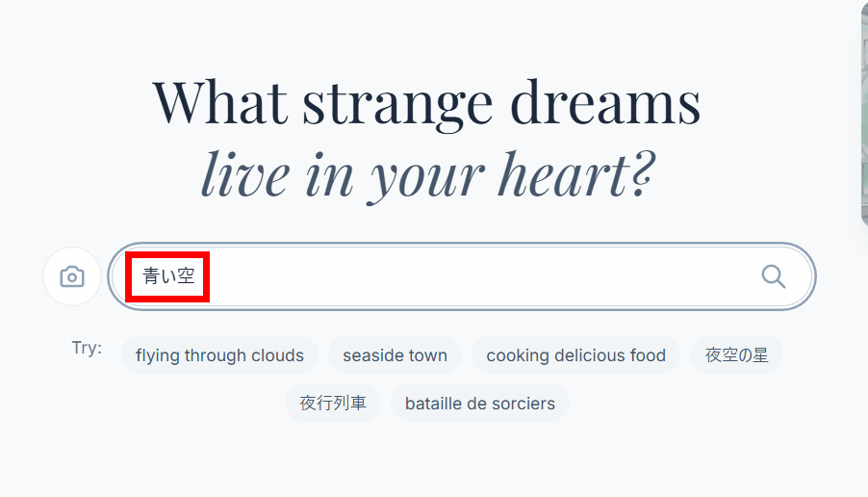Screen dimensions: 868x497
Task: Click the word "What" in the heading
Action: (x=219, y=102)
